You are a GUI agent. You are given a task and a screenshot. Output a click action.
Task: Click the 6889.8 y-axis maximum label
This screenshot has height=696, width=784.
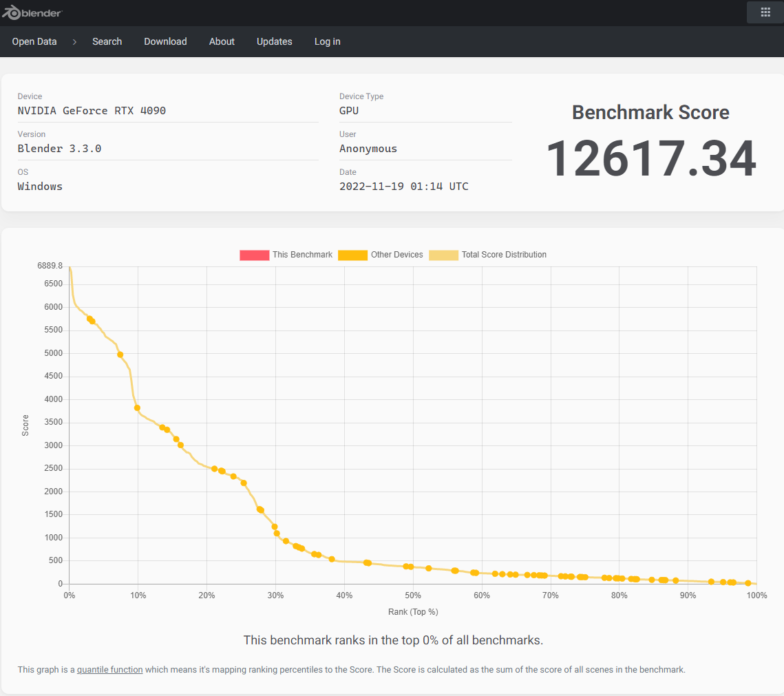point(50,266)
